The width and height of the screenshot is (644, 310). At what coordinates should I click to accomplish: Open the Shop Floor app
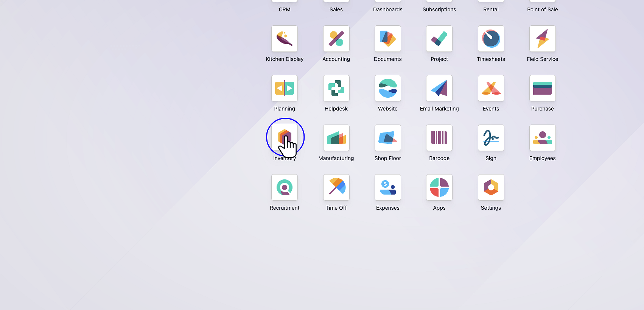click(x=388, y=138)
